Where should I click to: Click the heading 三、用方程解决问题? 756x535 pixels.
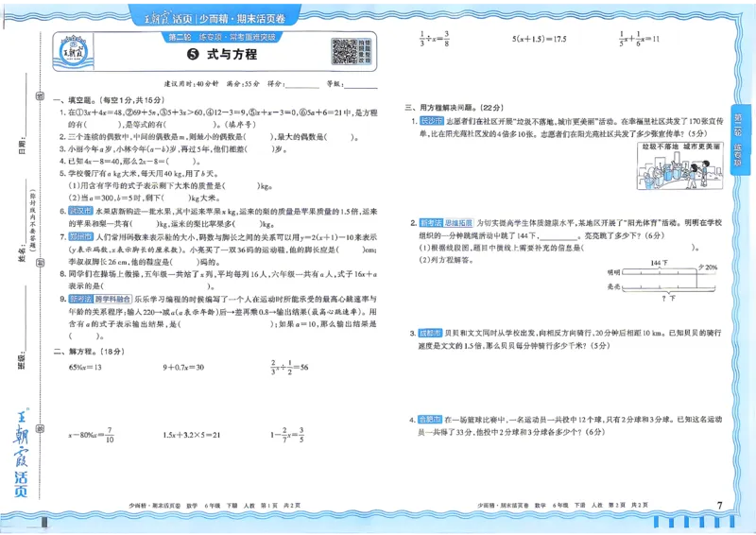(x=455, y=108)
